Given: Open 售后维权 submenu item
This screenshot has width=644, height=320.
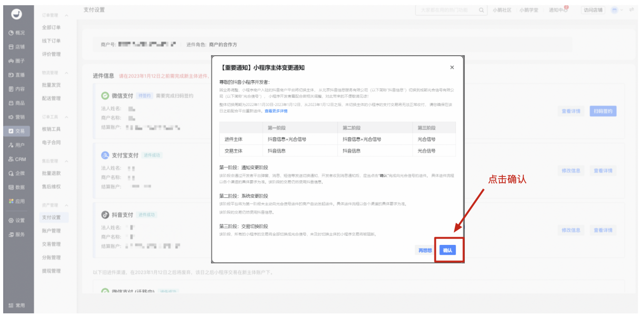Looking at the screenshot, I should coord(51,187).
